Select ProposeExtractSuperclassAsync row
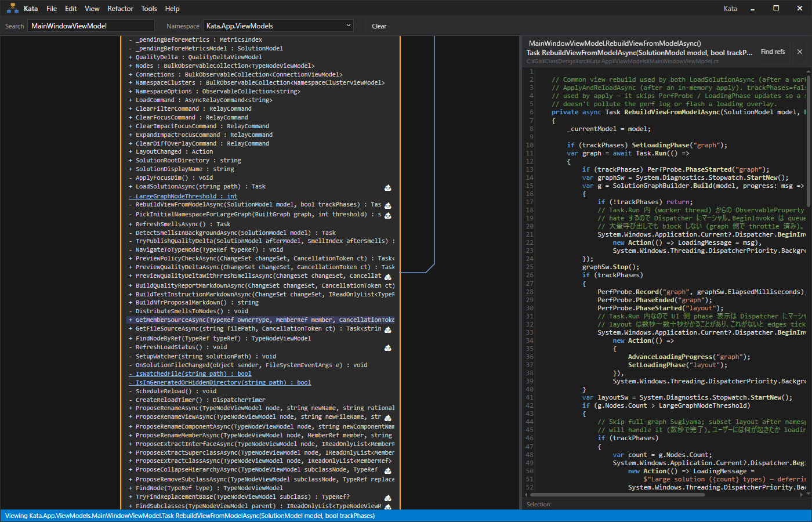812x522 pixels. [261, 452]
